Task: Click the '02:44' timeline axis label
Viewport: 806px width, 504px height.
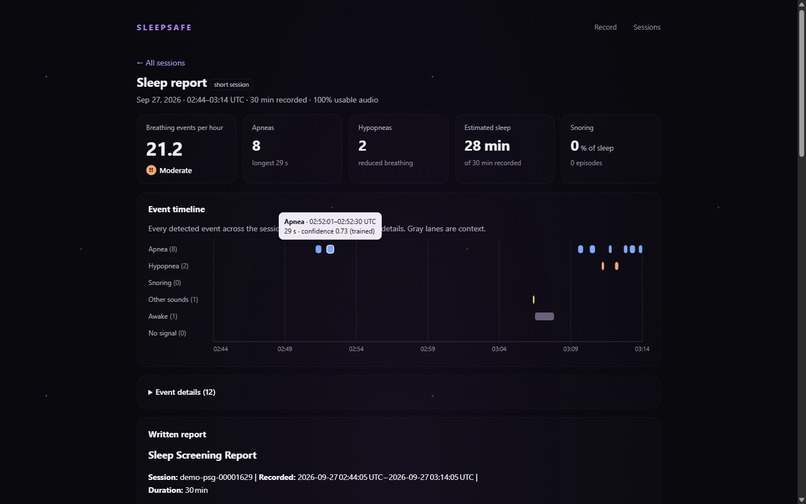Action: tap(221, 349)
